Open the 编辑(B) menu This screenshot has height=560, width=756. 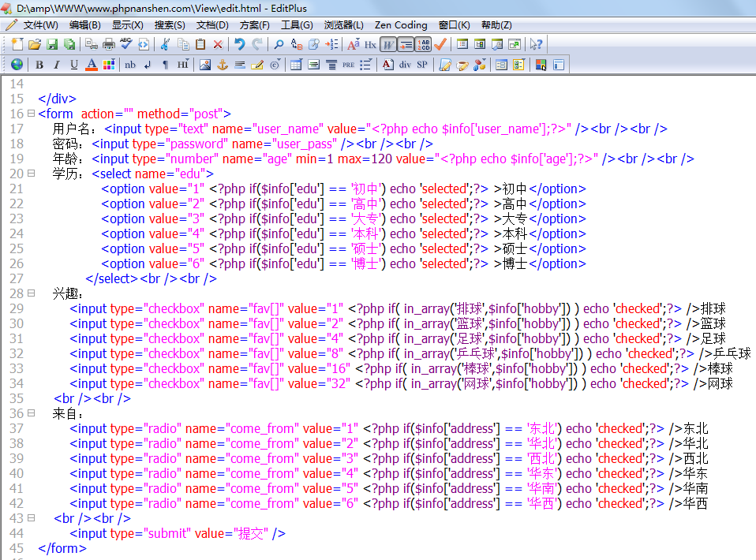click(85, 25)
